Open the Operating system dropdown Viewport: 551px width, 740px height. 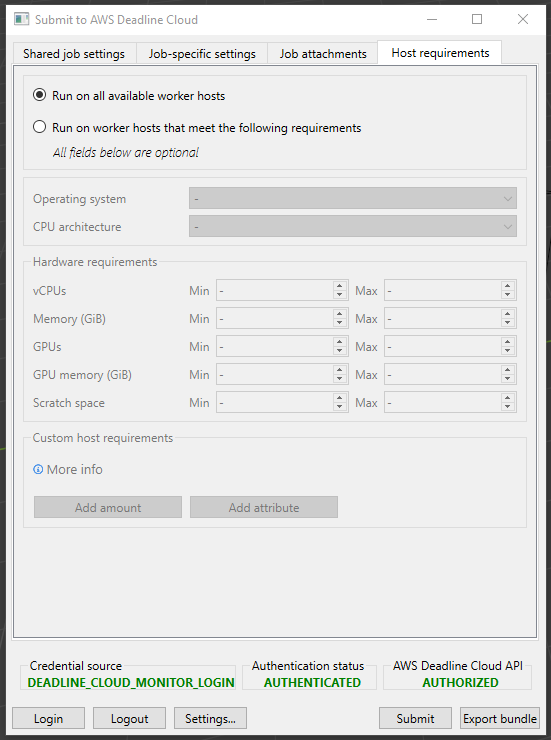353,198
